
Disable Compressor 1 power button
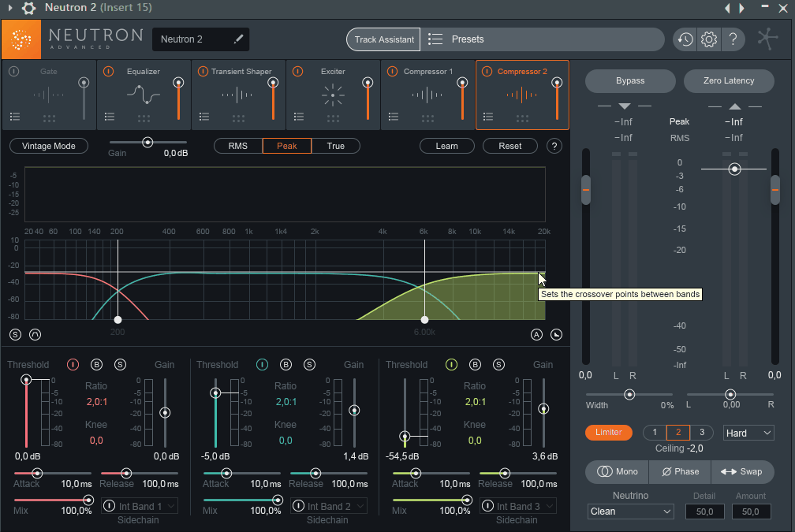click(x=393, y=72)
